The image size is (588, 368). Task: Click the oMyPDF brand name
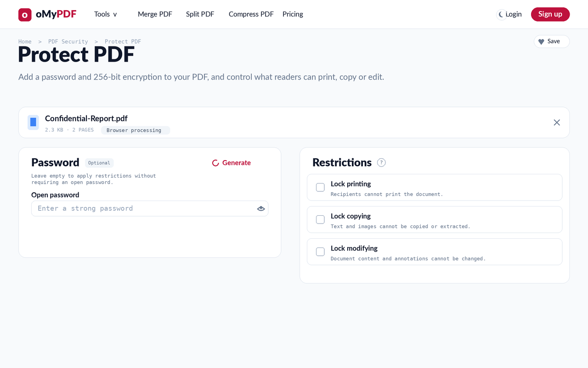(x=56, y=14)
